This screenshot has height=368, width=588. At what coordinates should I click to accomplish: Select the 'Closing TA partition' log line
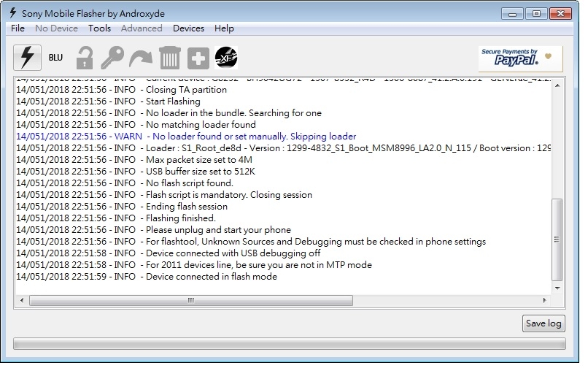[122, 90]
